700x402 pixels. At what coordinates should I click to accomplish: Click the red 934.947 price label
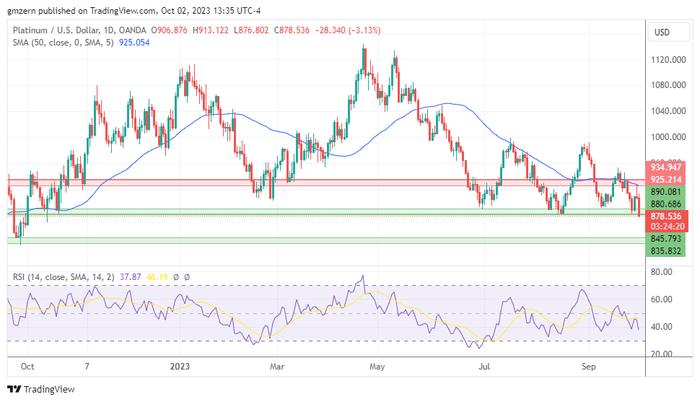pos(666,167)
